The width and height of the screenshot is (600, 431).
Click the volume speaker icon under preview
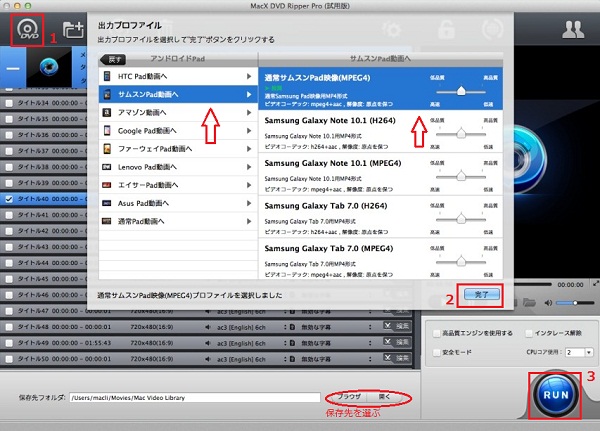548,303
